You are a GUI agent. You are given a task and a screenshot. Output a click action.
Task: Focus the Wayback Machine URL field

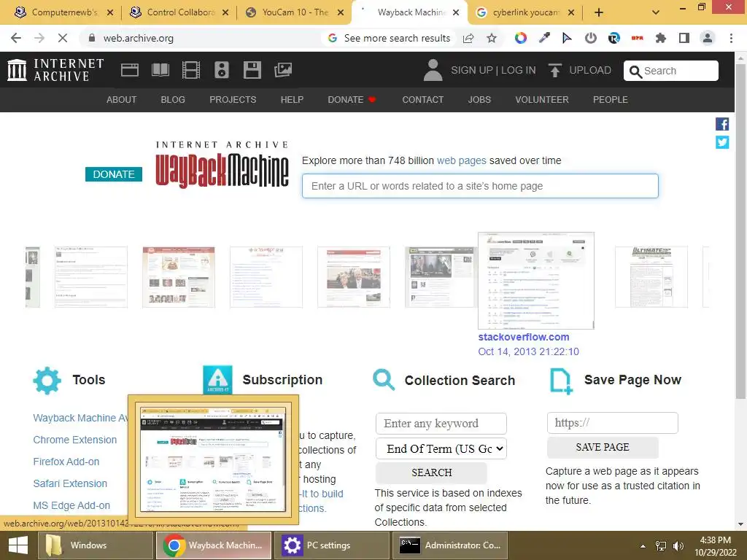480,186
